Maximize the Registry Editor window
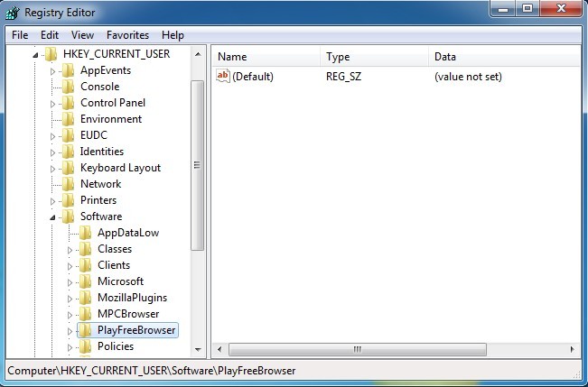 [x=527, y=9]
